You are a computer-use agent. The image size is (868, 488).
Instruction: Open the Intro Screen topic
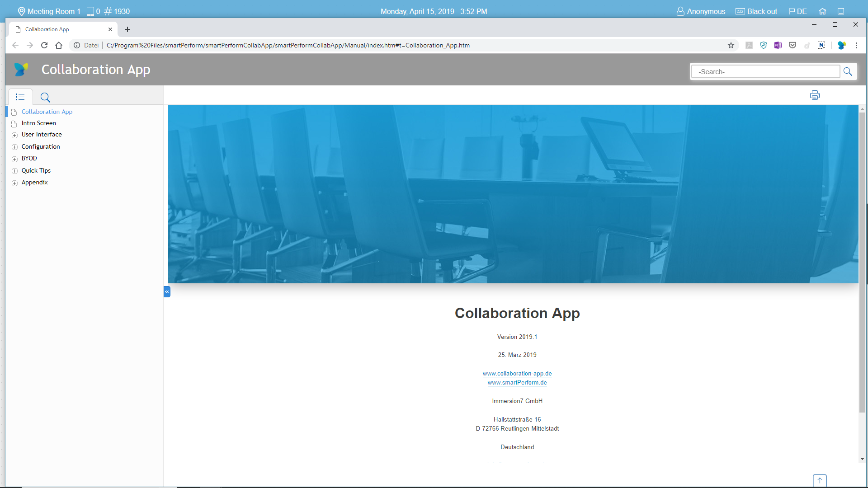click(x=39, y=123)
